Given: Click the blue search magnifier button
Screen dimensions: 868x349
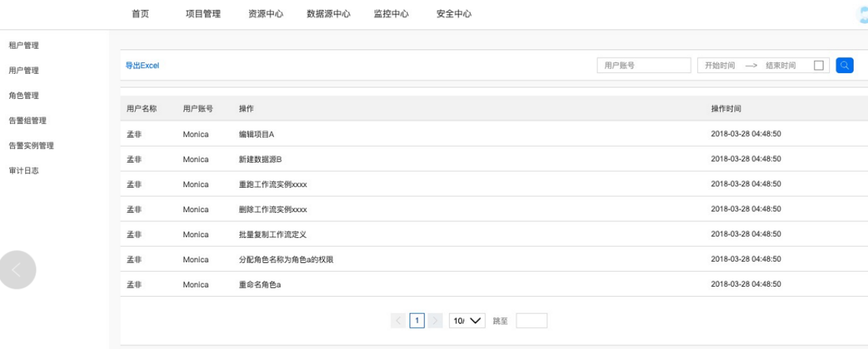Looking at the screenshot, I should (x=844, y=65).
